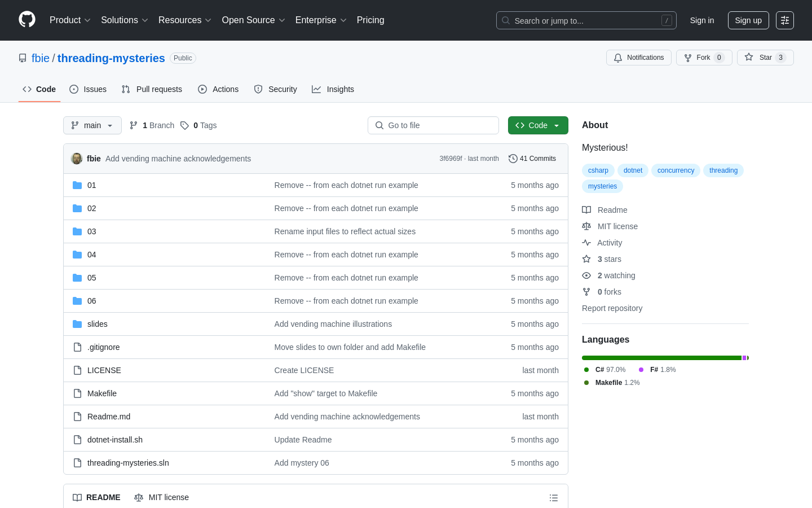Click the .gitignore file icon
The width and height of the screenshot is (812, 508).
(77, 347)
